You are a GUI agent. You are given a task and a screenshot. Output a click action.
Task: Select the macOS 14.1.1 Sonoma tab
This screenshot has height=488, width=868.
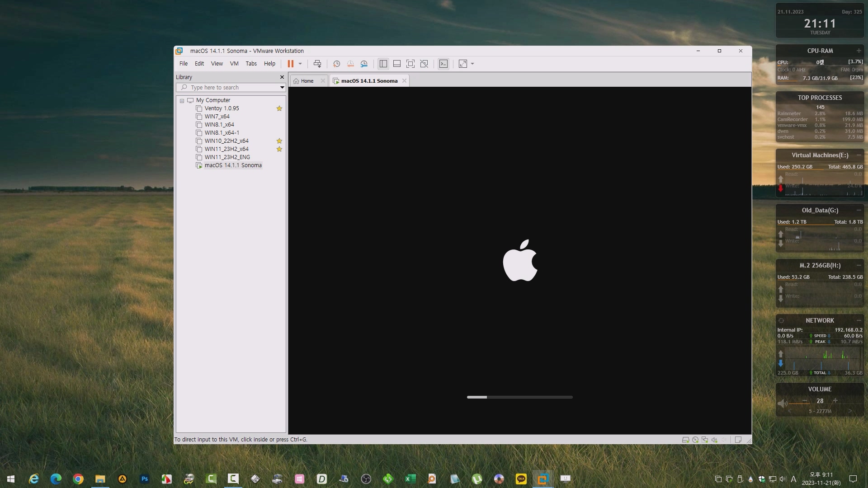coord(369,81)
